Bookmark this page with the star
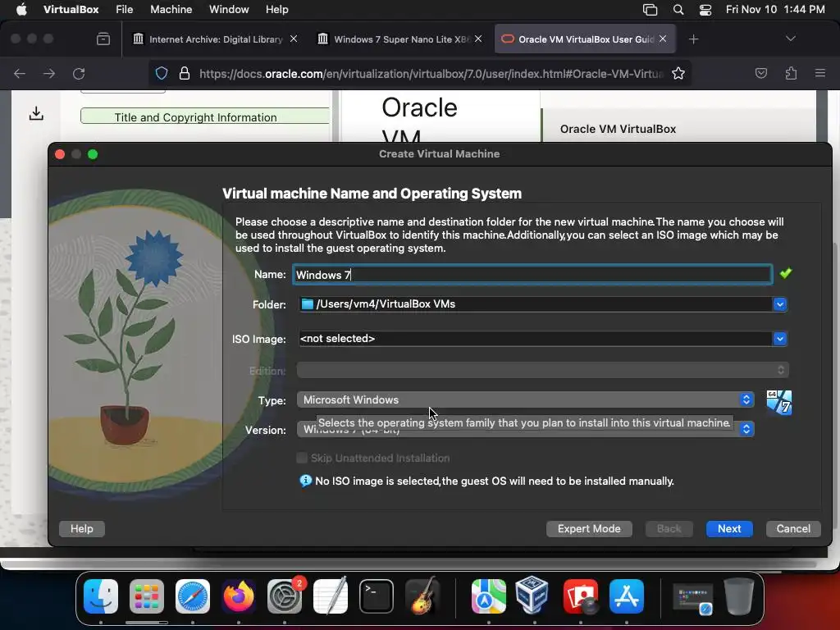 point(678,73)
